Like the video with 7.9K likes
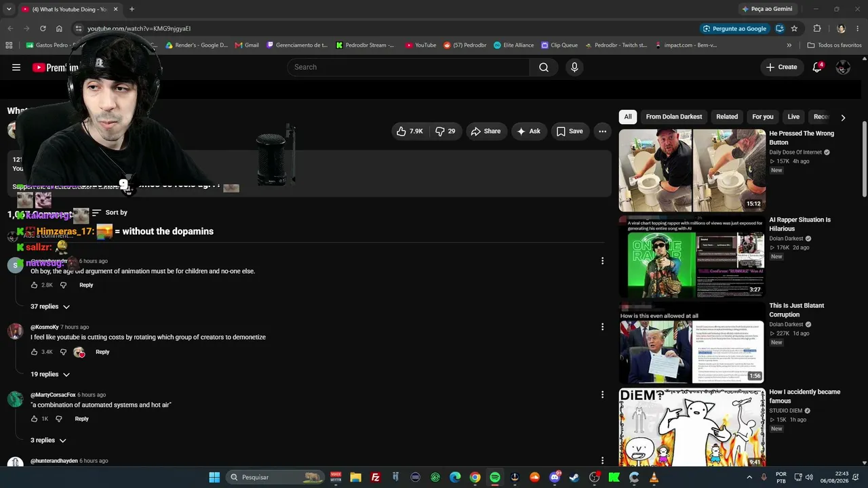 [x=410, y=131]
